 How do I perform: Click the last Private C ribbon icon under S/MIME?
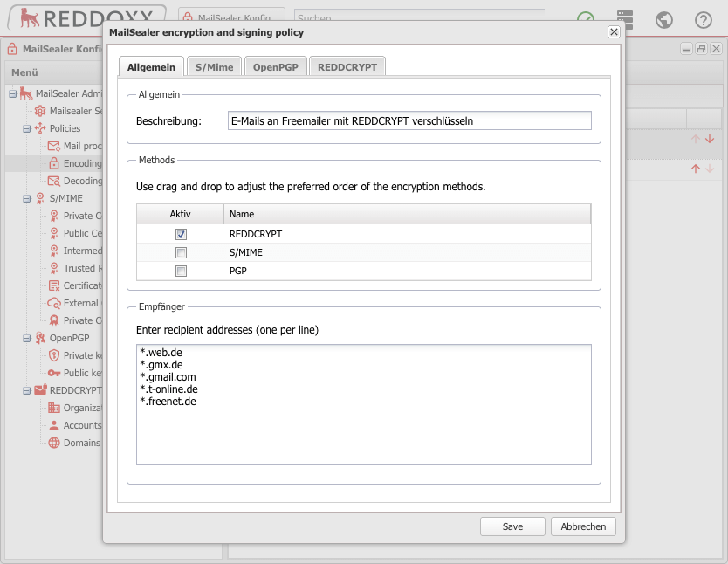point(54,320)
